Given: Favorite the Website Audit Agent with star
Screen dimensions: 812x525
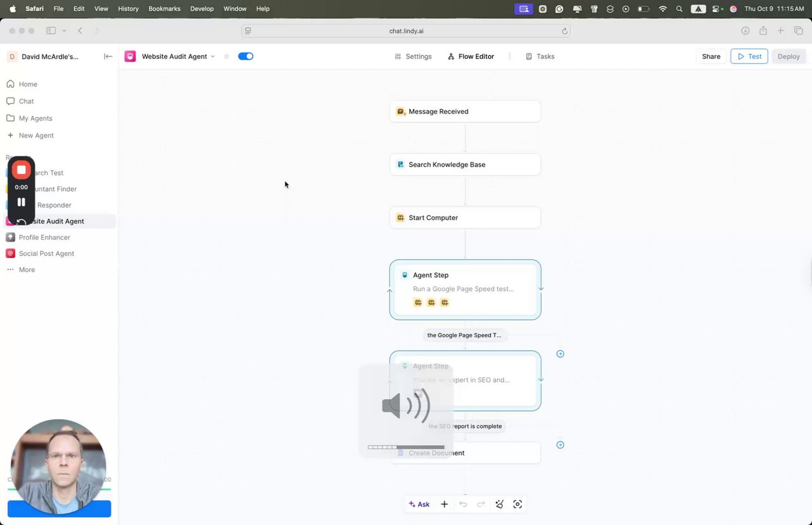Looking at the screenshot, I should pos(226,56).
